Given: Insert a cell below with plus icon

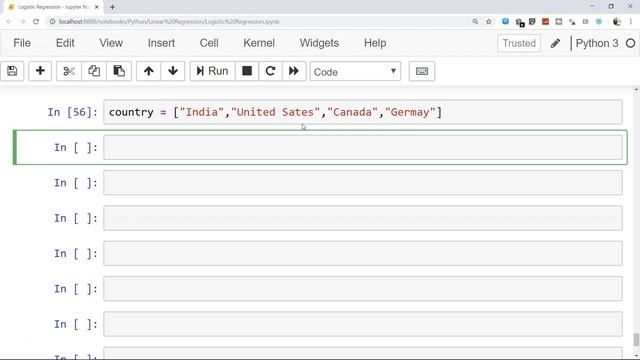Looking at the screenshot, I should [x=40, y=71].
